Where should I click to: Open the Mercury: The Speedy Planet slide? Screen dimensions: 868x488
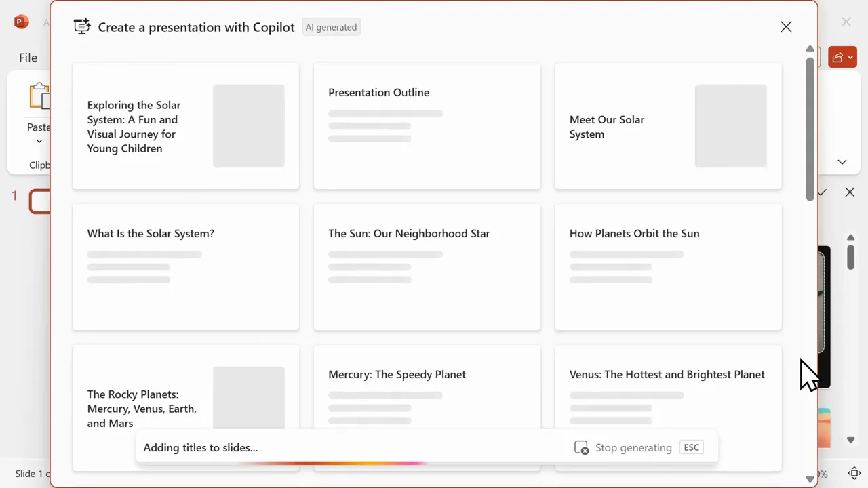[427, 408]
